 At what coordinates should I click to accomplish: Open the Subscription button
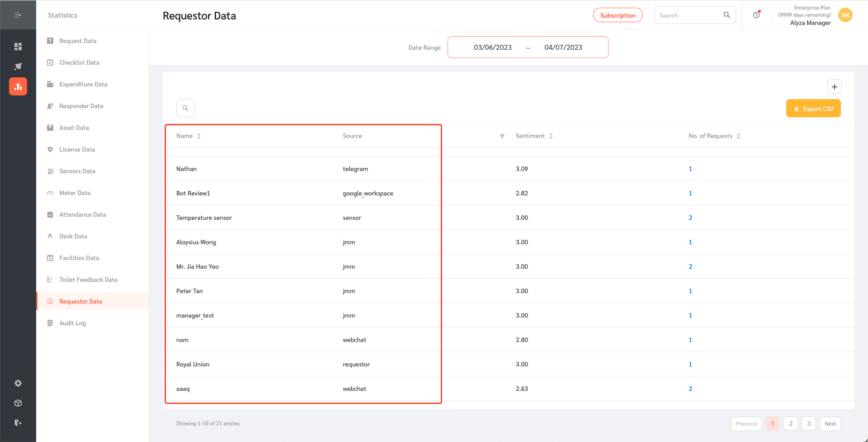point(618,14)
